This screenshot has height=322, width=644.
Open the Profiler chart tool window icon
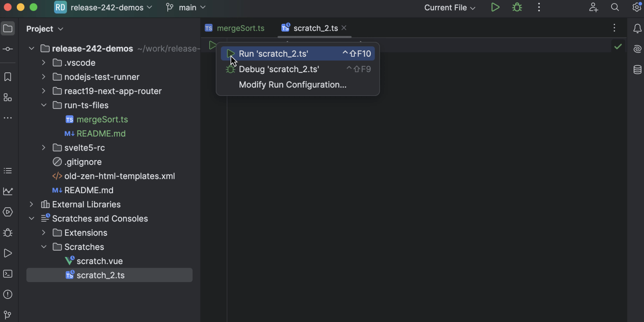point(8,192)
